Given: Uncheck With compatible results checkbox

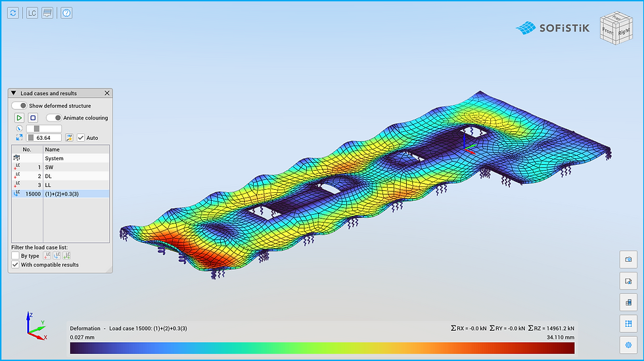Looking at the screenshot, I should click(x=15, y=265).
